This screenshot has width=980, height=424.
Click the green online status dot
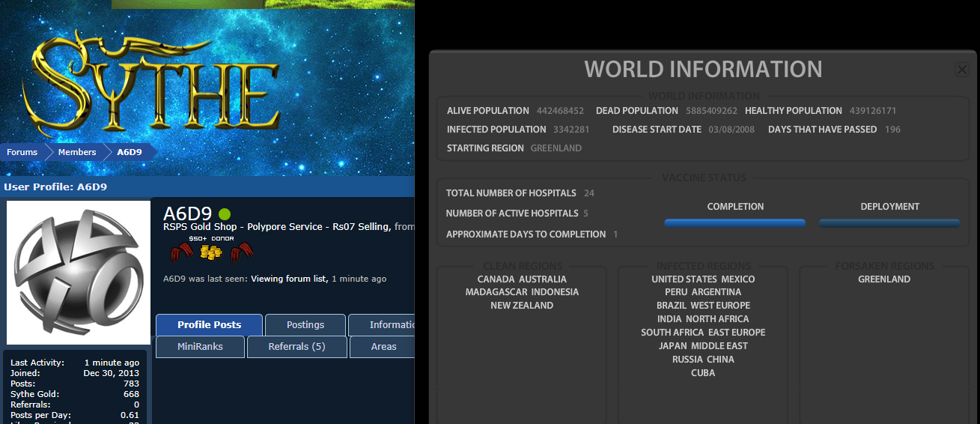[225, 214]
